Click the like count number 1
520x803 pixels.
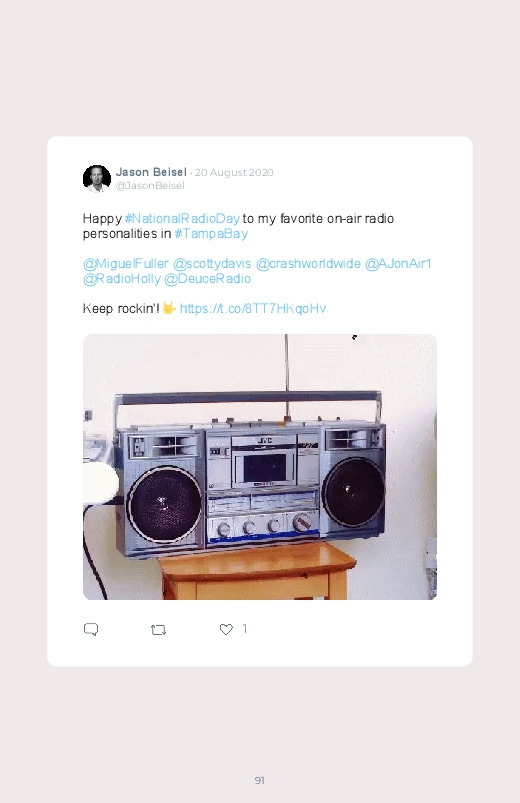click(245, 628)
